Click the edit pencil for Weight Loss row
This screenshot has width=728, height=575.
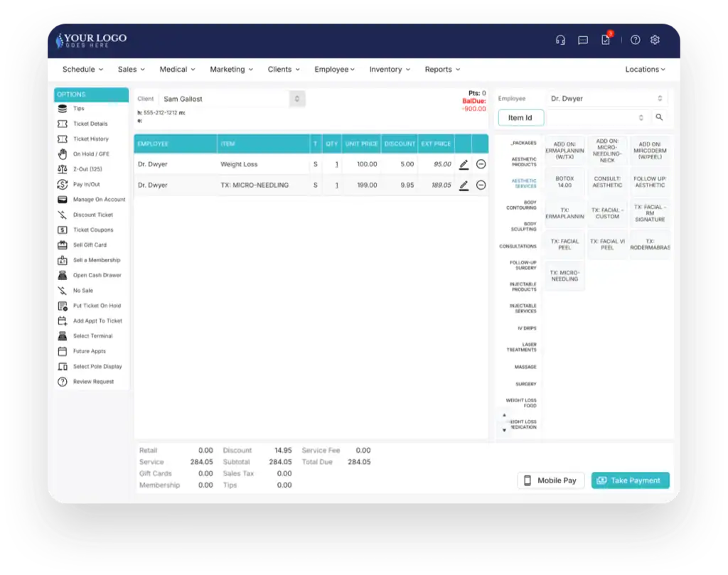point(464,165)
